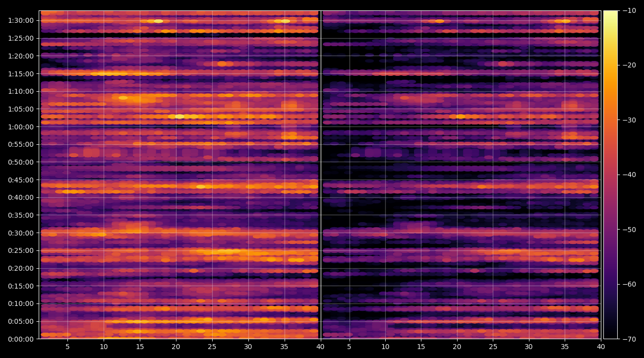Click the −30 colorbar scale label
644x358 pixels.
pos(629,120)
